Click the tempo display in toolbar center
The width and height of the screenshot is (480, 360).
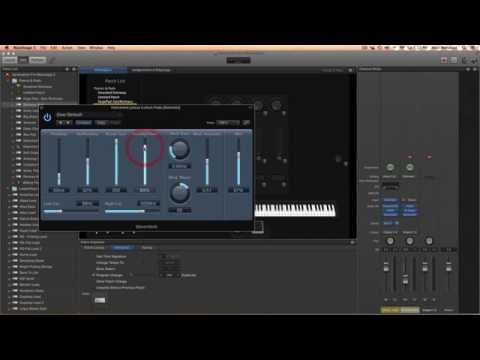[238, 60]
